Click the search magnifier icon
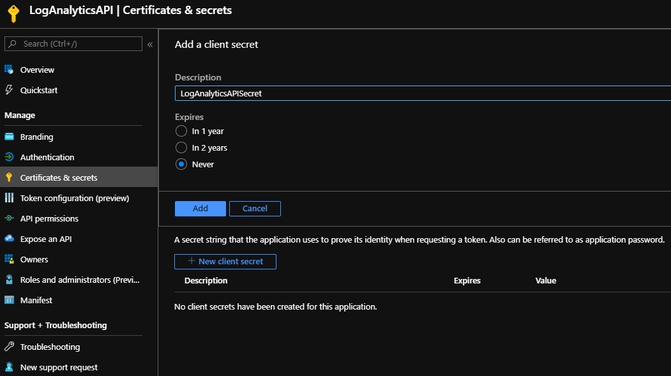 (12, 44)
